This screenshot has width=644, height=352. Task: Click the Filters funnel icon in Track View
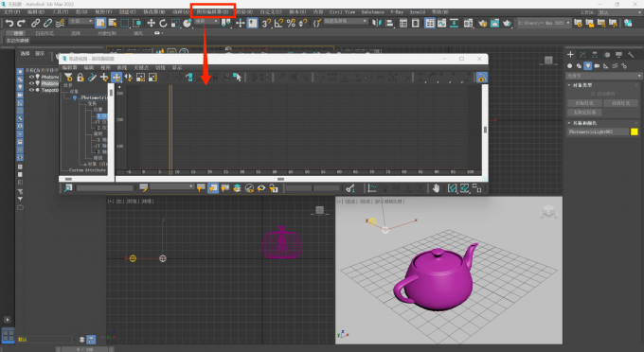(x=68, y=78)
